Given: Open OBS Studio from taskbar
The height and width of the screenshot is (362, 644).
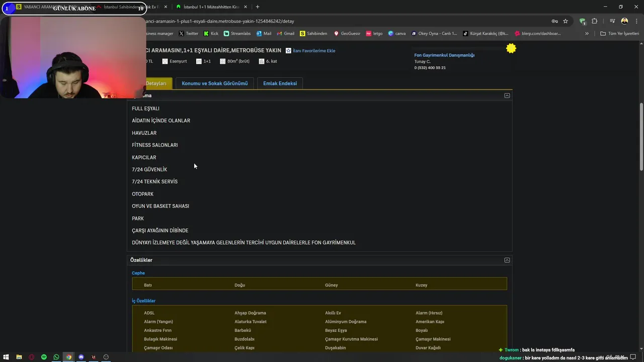Looking at the screenshot, I should 106,357.
